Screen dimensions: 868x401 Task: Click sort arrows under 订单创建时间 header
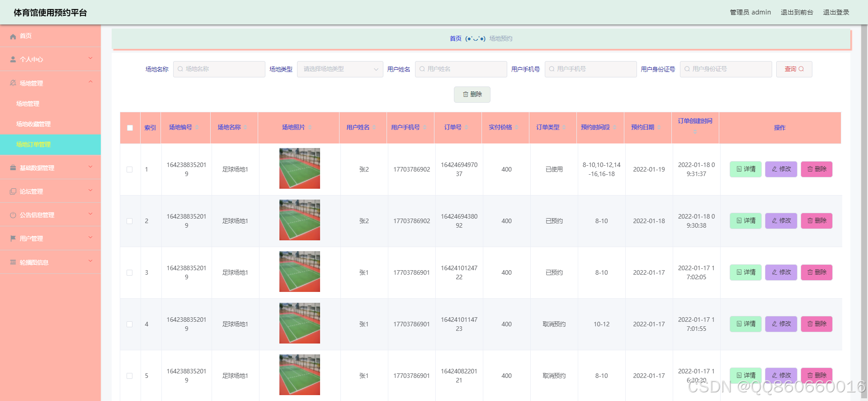[x=695, y=132]
